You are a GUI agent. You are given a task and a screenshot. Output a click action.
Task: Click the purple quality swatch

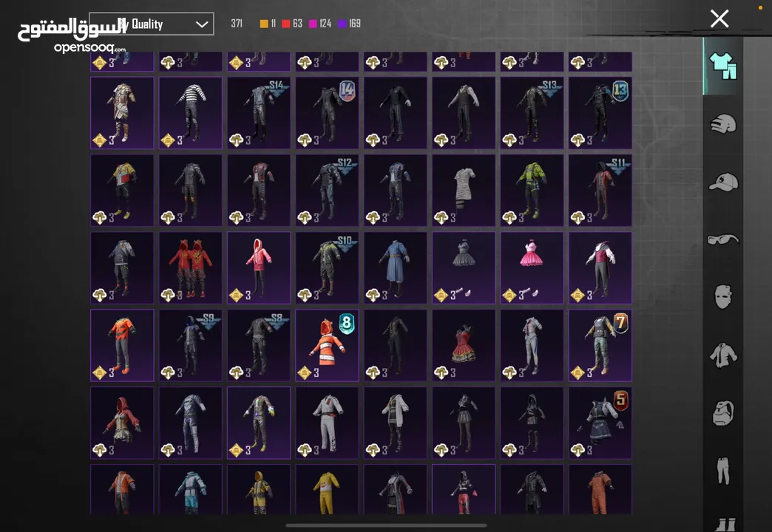pos(342,24)
